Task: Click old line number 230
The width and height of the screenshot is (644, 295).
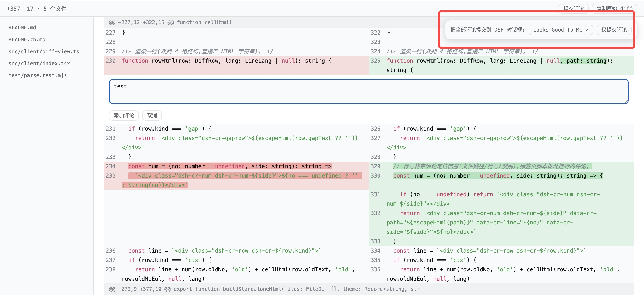Action: [111, 61]
